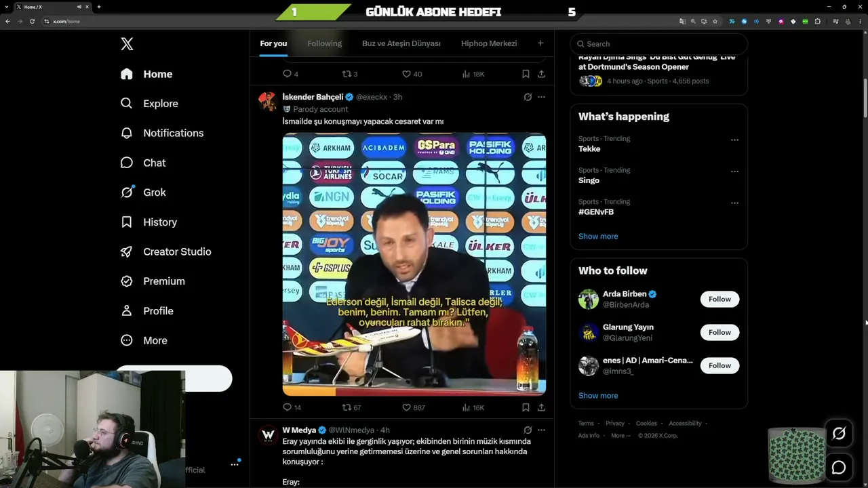This screenshot has width=868, height=488.
Task: Add a new timeline tab with plus
Action: 540,43
